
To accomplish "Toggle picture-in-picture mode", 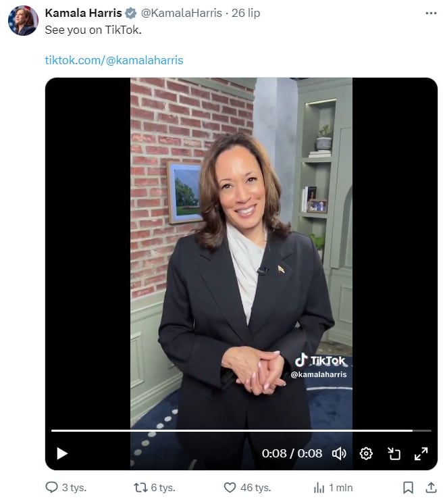I will (394, 453).
